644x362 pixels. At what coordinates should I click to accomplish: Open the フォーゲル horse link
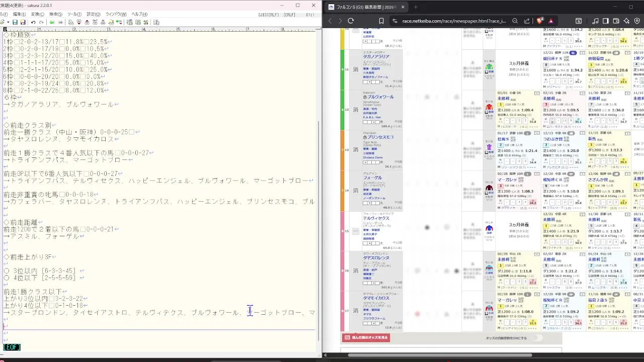372,177
